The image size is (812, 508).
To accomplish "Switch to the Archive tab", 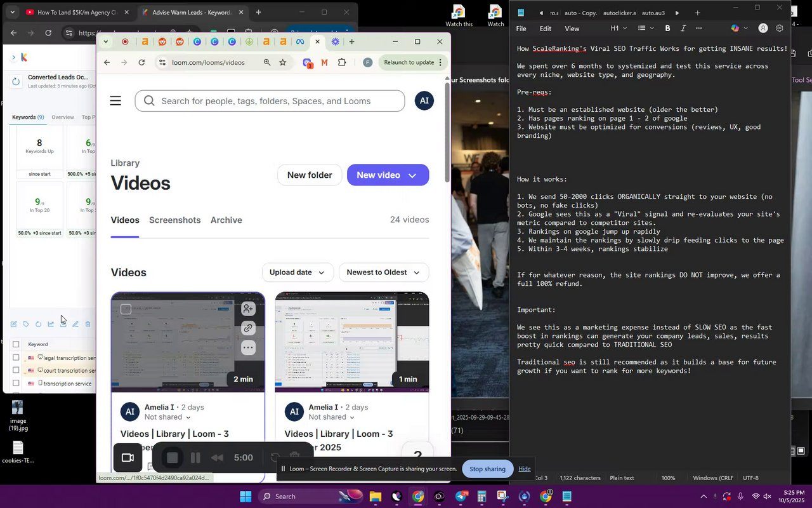I will point(226,220).
